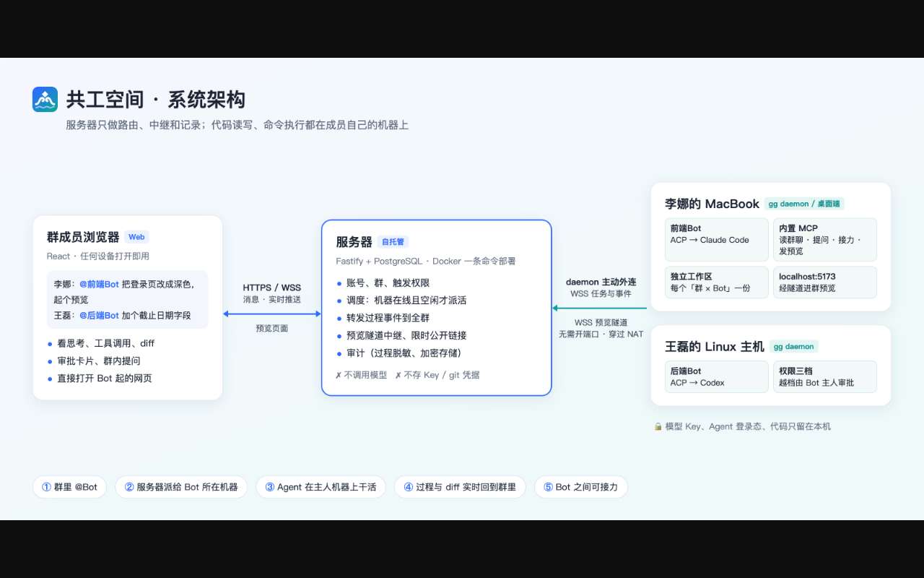
Task: Click the 李娜的 MacBook heading
Action: click(x=712, y=204)
